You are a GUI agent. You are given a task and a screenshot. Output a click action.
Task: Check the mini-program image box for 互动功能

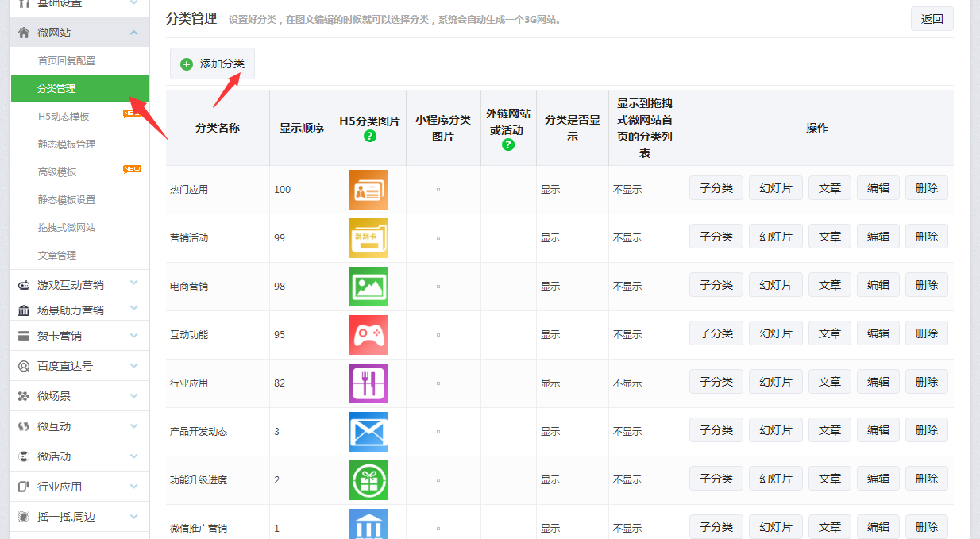coord(438,333)
